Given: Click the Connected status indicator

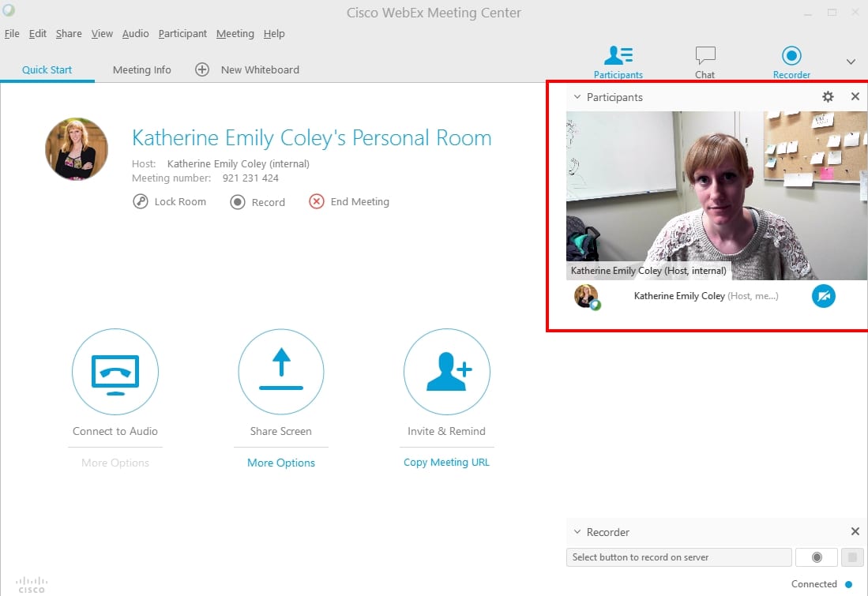Looking at the screenshot, I should point(819,584).
